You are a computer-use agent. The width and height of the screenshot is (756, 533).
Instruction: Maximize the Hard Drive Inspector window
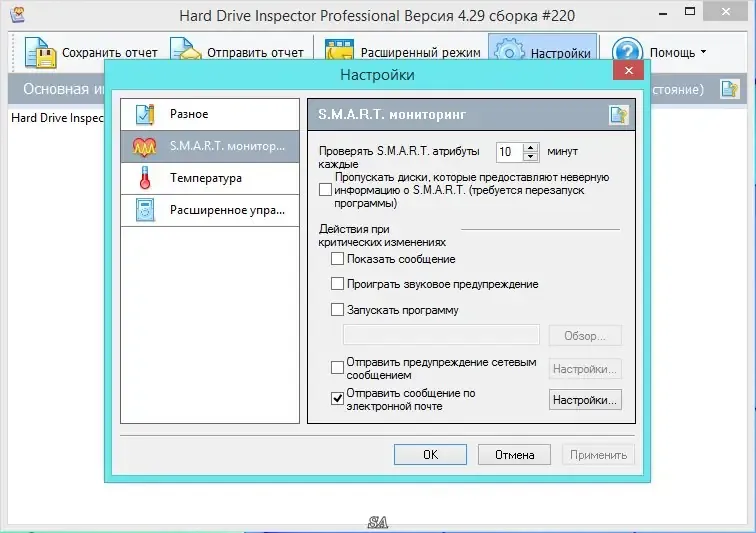pos(690,12)
